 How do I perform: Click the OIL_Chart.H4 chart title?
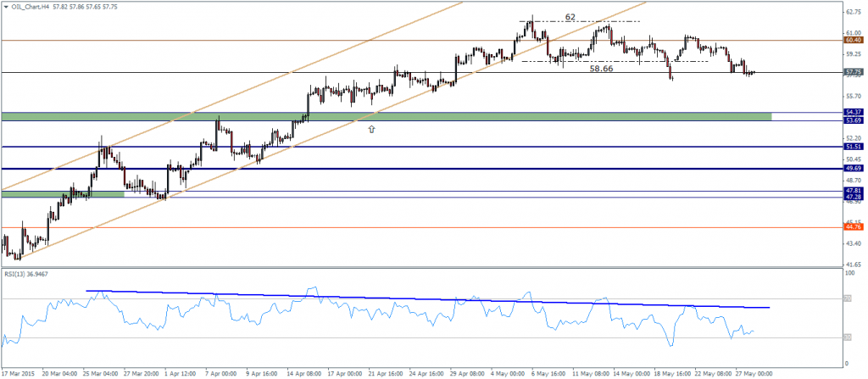pos(31,6)
